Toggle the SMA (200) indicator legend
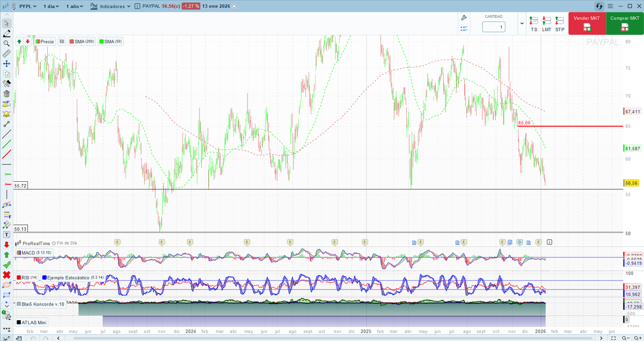Viewport: 644px width, 341px height. (x=82, y=41)
